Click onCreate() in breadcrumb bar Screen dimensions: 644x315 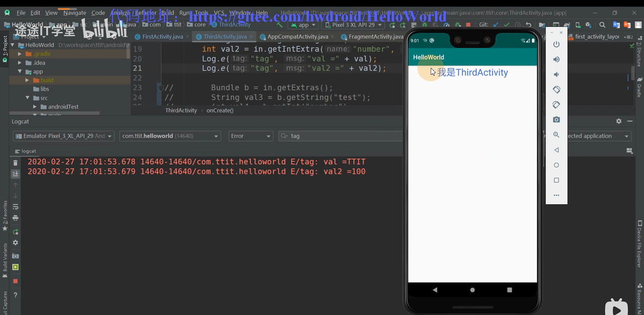point(220,110)
